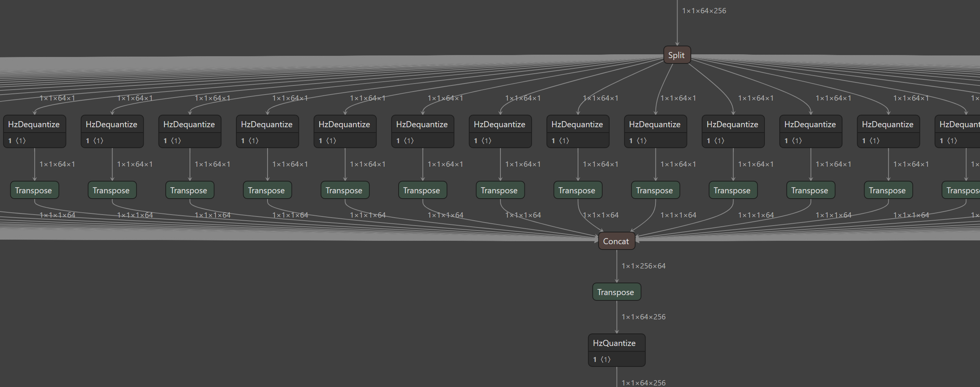Click the cut-off Transpose node at right edge
Viewport: 980px width, 387px height.
click(962, 190)
